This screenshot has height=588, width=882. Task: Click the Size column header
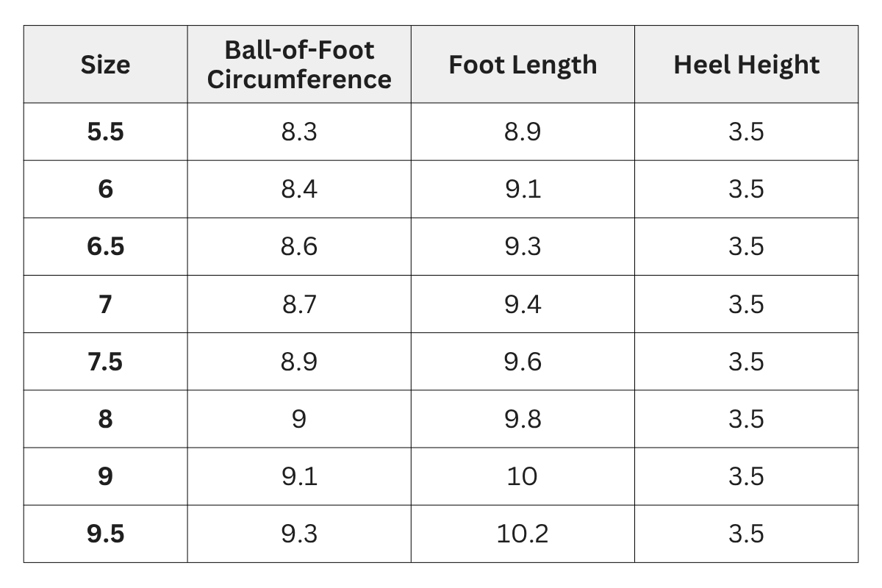click(105, 65)
